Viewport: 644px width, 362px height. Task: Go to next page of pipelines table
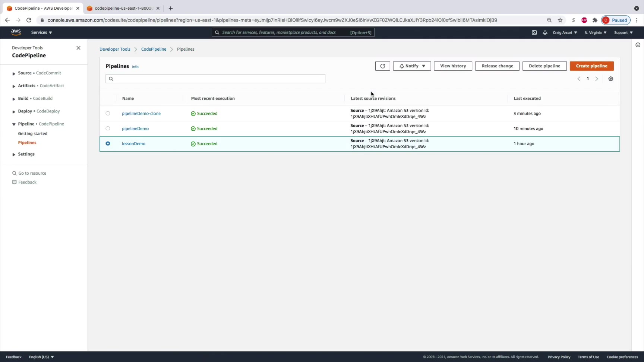(597, 79)
